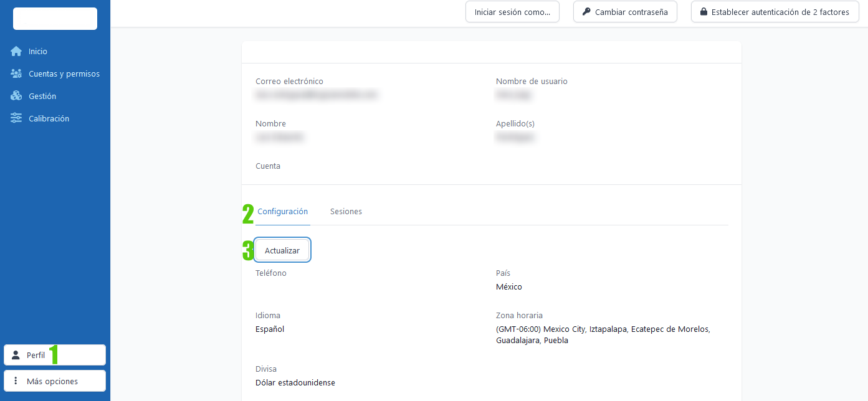
Task: Click the person icon on Perfil
Action: coord(14,354)
